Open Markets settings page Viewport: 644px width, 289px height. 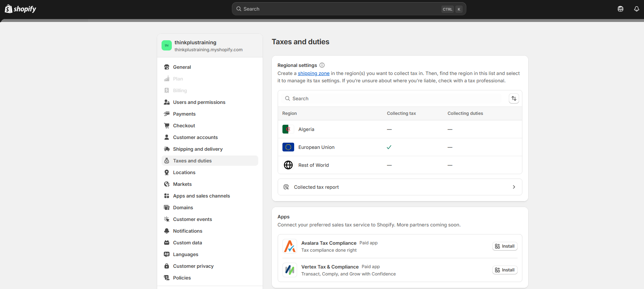click(x=210, y=184)
